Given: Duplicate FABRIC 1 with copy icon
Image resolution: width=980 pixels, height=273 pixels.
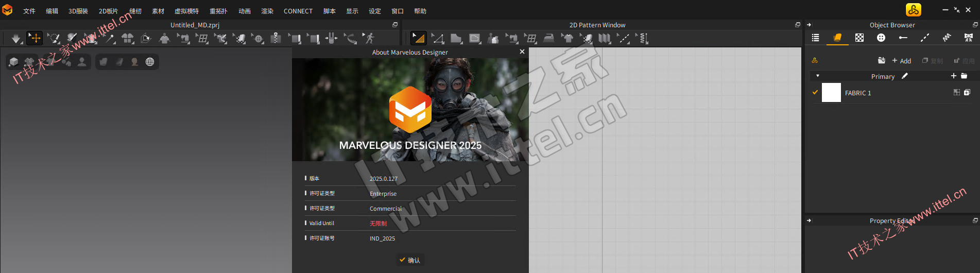Looking at the screenshot, I should tap(967, 93).
